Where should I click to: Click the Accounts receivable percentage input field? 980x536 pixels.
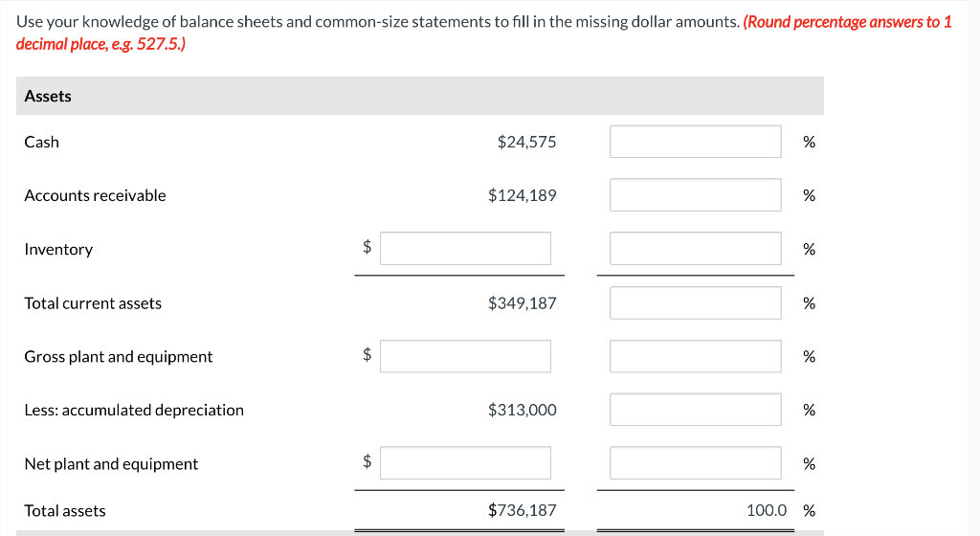(696, 195)
